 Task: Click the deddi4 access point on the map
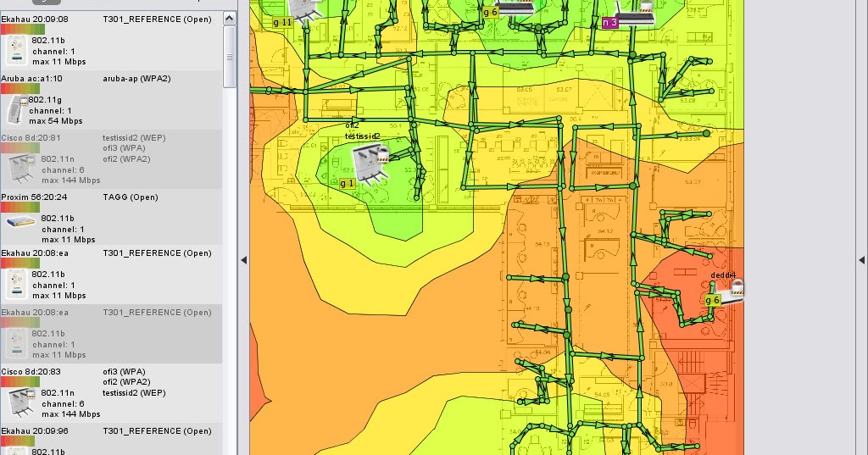(x=730, y=291)
